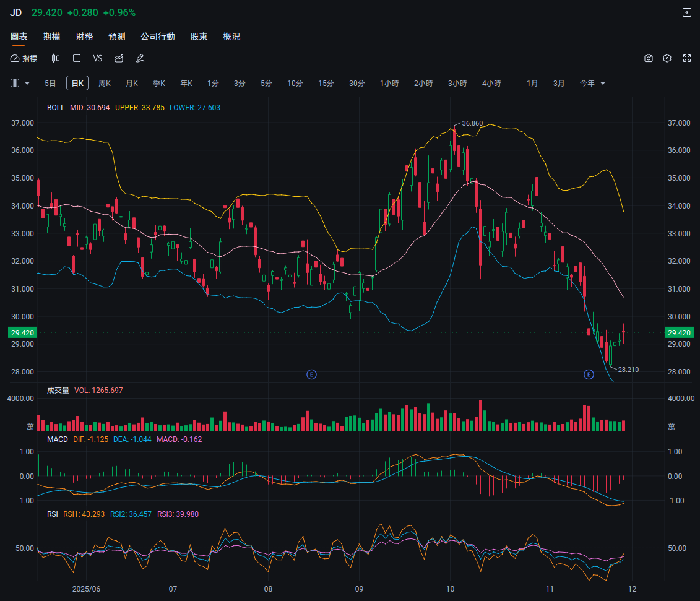
Task: Click the earnings E marker near November
Action: point(589,374)
